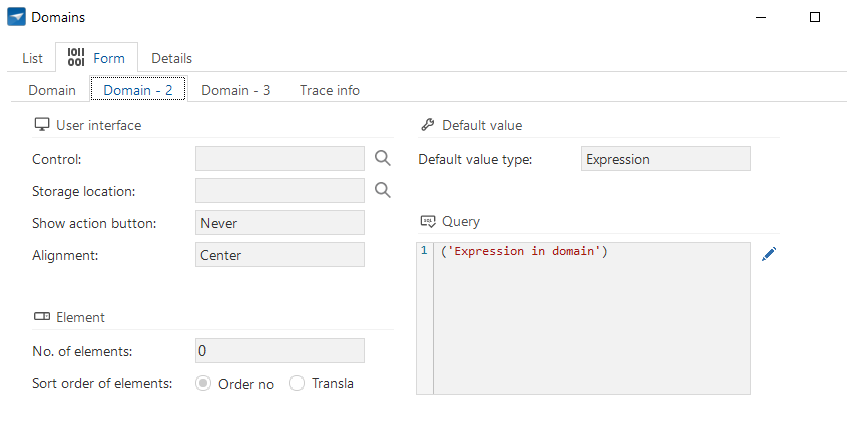847x437 pixels.
Task: Click the pencil edit icon beside Query
Action: pos(769,254)
